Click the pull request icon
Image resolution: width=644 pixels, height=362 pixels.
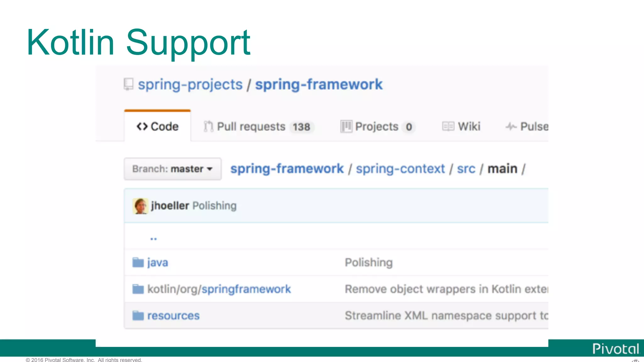point(208,127)
